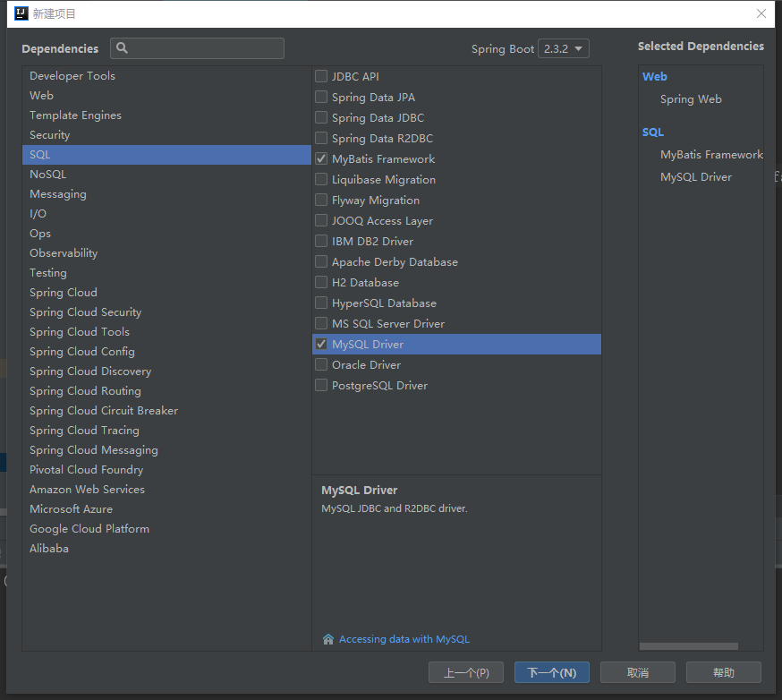Choose Spring Cloud Tools category

(x=166, y=332)
